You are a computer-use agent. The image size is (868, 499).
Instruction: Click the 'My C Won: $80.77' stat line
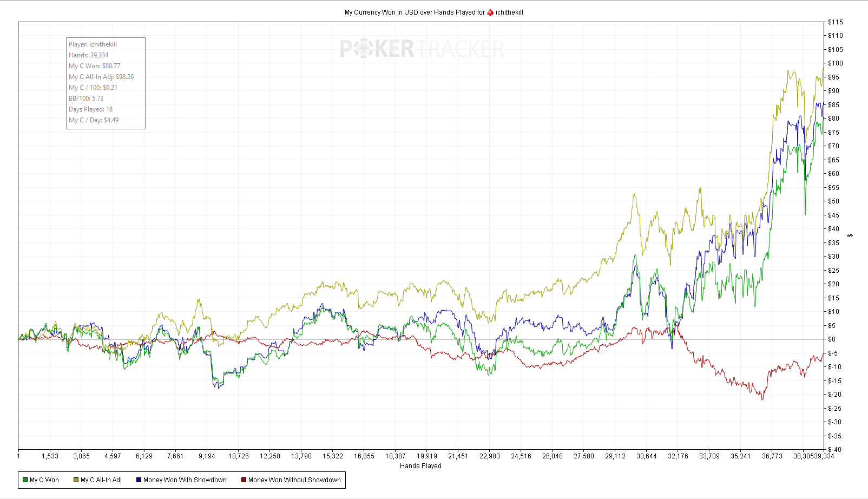click(95, 66)
